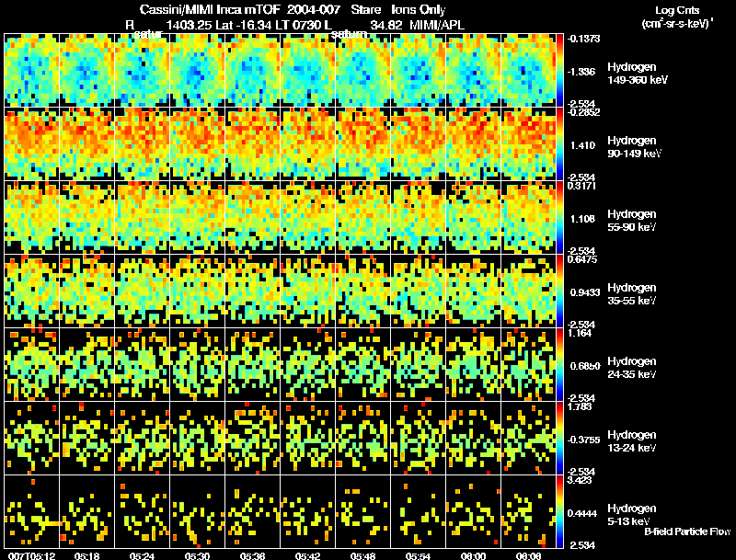Image resolution: width=736 pixels, height=560 pixels.
Task: Click the 05:54 time axis label
Action: tap(418, 556)
